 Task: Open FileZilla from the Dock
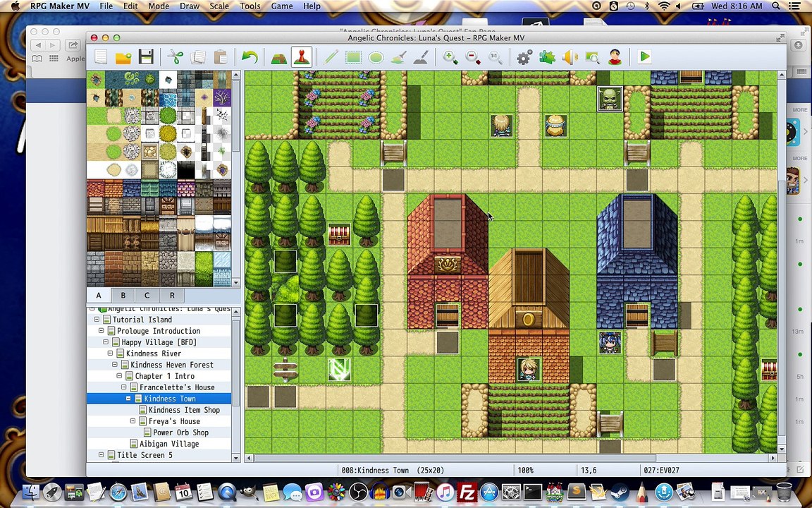pyautogui.click(x=467, y=491)
